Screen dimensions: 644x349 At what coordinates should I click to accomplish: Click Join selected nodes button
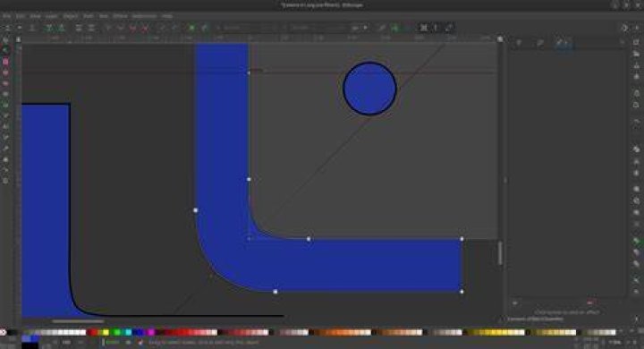coord(49,28)
